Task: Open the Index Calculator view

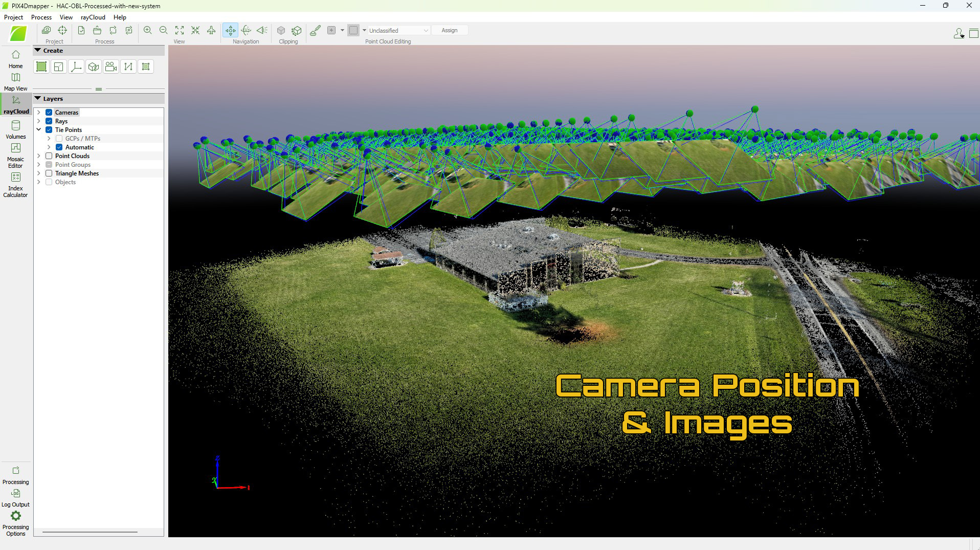Action: click(x=15, y=184)
